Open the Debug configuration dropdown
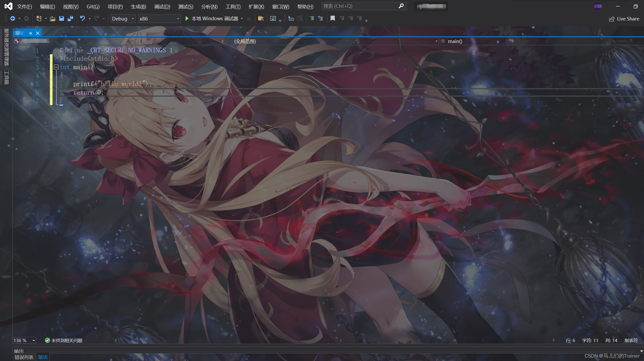This screenshot has height=361, width=644. click(x=123, y=19)
